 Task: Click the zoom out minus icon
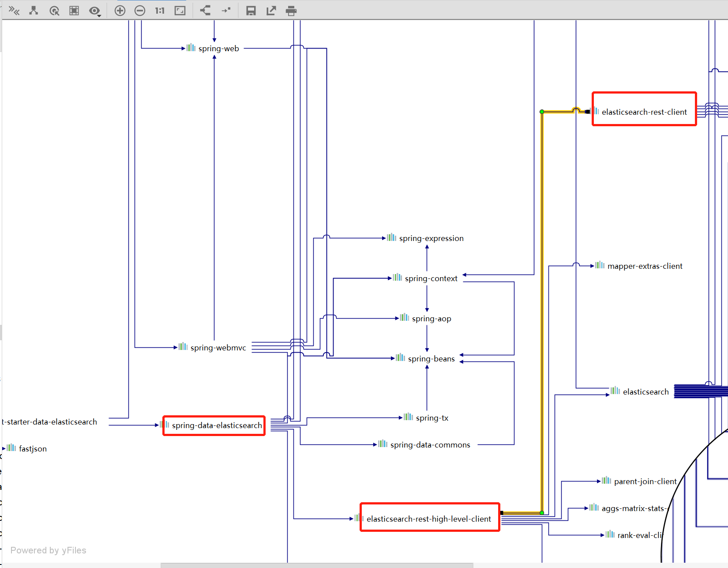[x=140, y=11]
